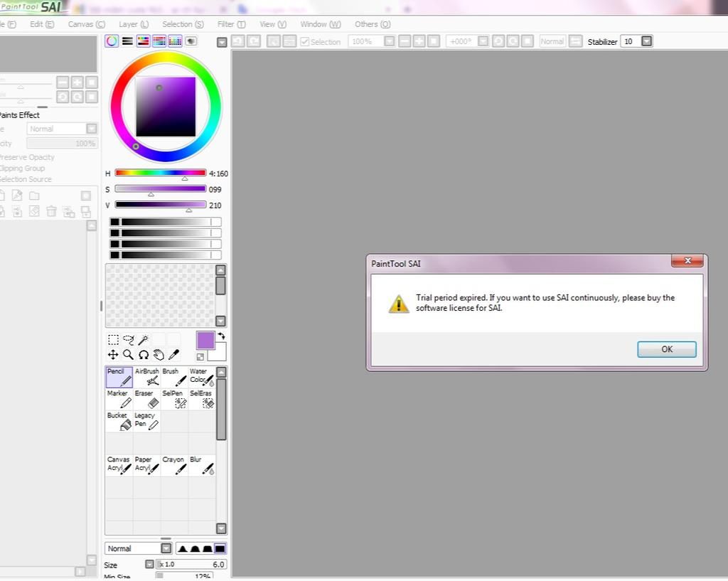
Task: Select the Legacy Pen tool
Action: (x=146, y=421)
